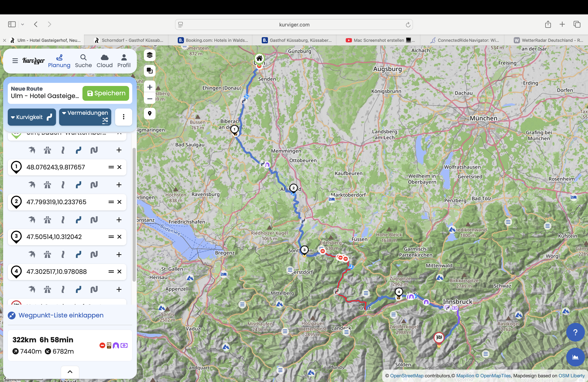
Task: Toggle the map overlay panel icon
Action: tap(150, 71)
